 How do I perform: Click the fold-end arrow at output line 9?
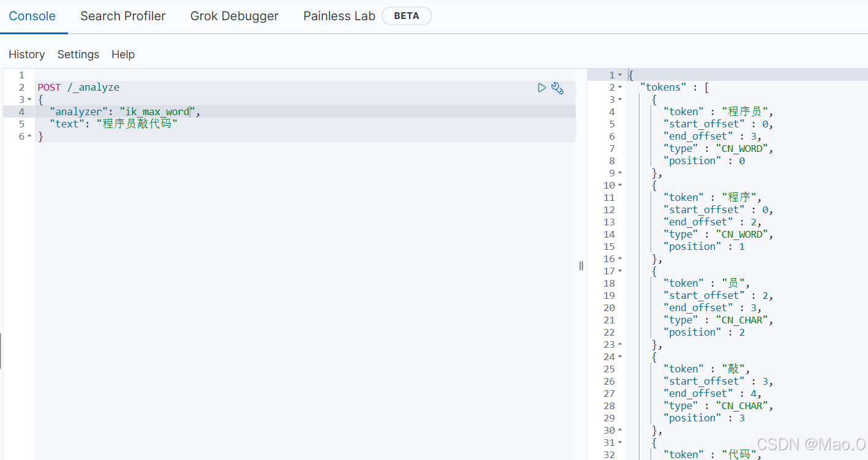pos(620,173)
